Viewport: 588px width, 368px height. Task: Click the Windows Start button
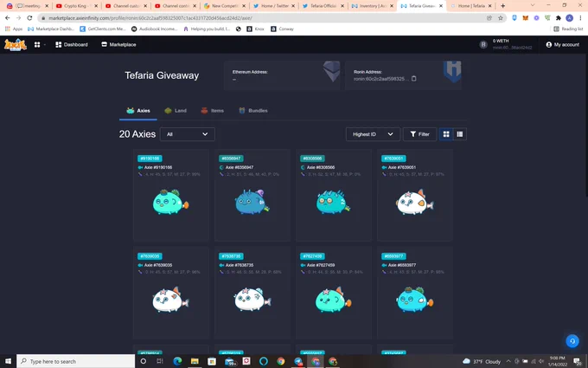pyautogui.click(x=8, y=361)
